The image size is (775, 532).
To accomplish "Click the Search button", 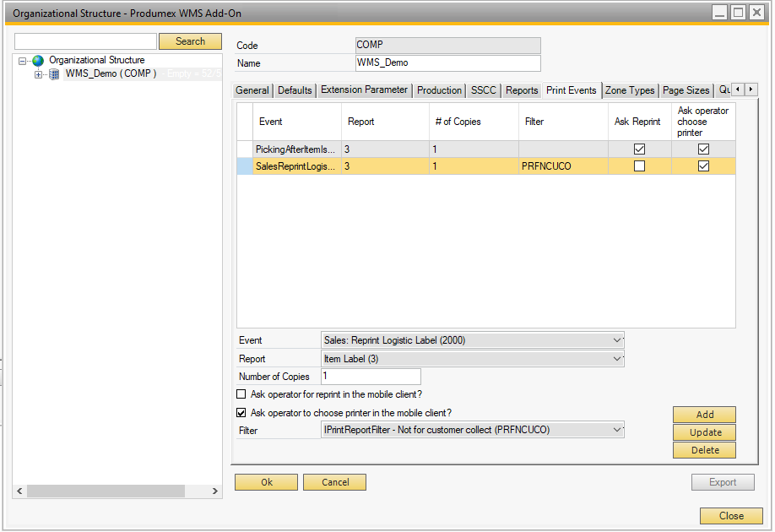I will (x=190, y=41).
